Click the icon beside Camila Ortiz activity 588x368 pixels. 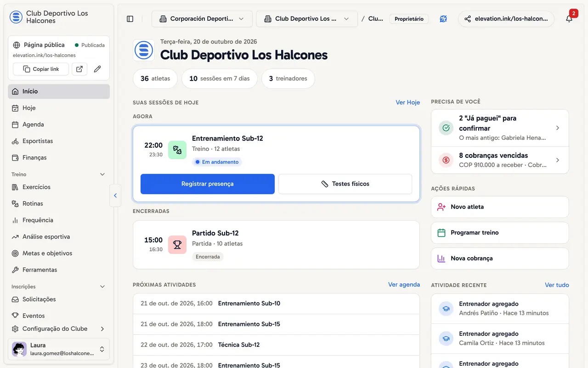[446, 339]
